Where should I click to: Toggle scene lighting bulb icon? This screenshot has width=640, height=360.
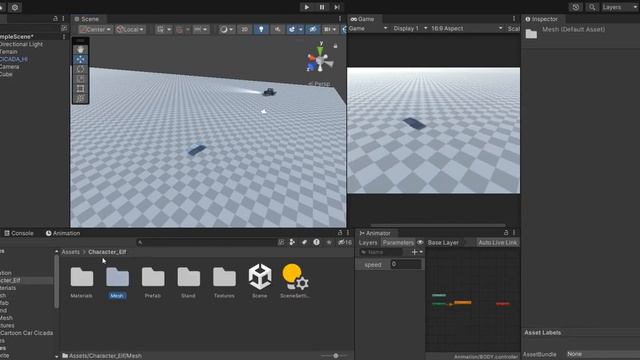click(x=261, y=29)
